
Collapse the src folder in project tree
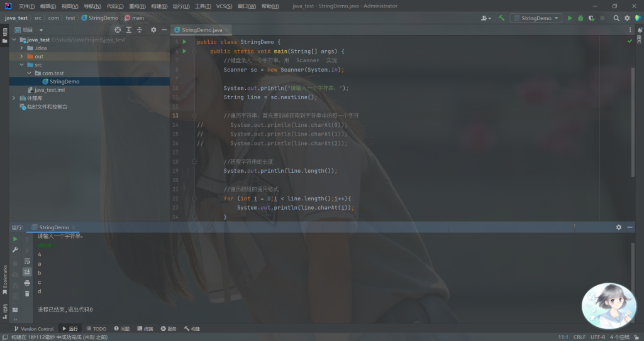[22, 65]
